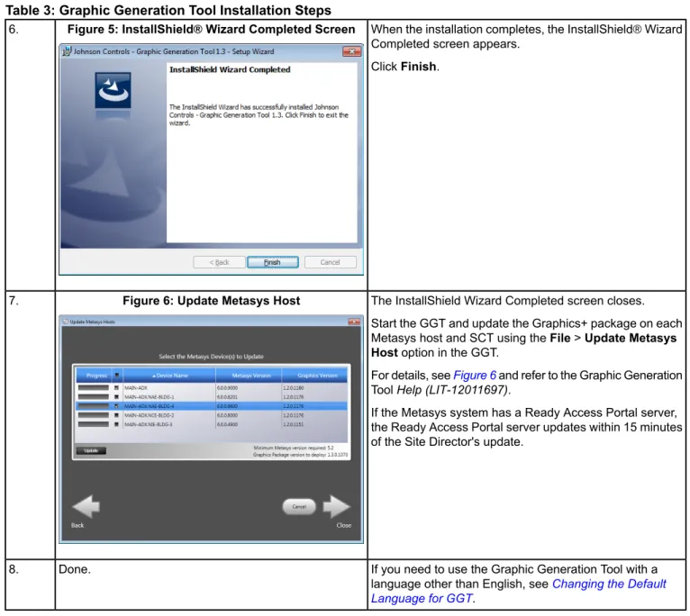Toggle the checkbox for MAIN-ADX
This screenshot has width=690, height=616.
(116, 387)
